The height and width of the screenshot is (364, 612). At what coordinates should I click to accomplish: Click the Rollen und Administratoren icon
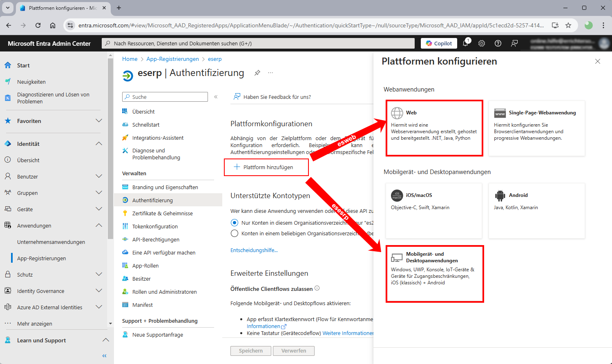pos(125,292)
